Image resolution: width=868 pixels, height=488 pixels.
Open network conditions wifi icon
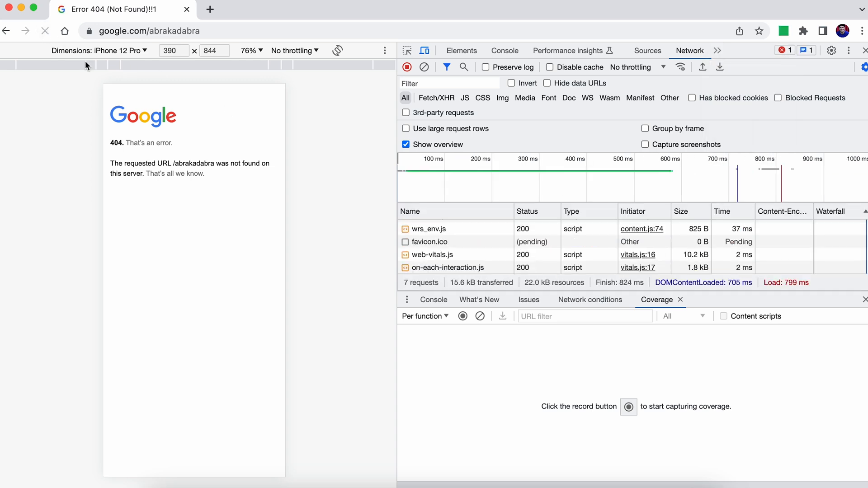click(x=680, y=67)
